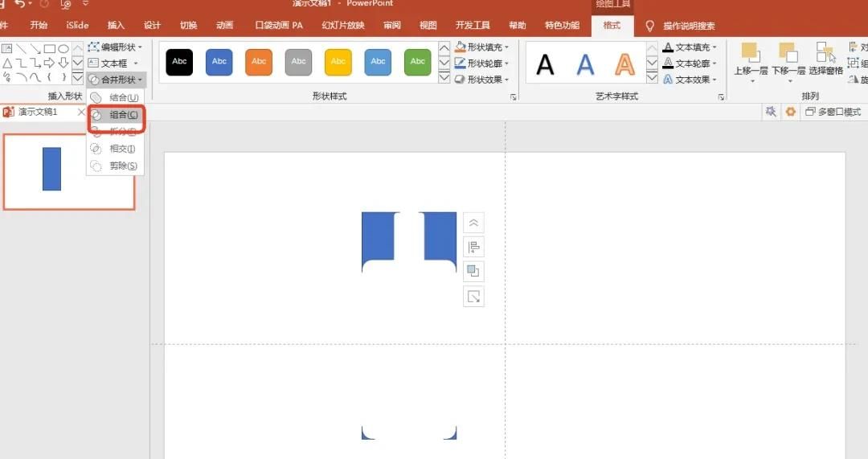Screen dimensions: 868x459
Task: Switch to the 插入 ribbon tab
Action: tap(116, 26)
